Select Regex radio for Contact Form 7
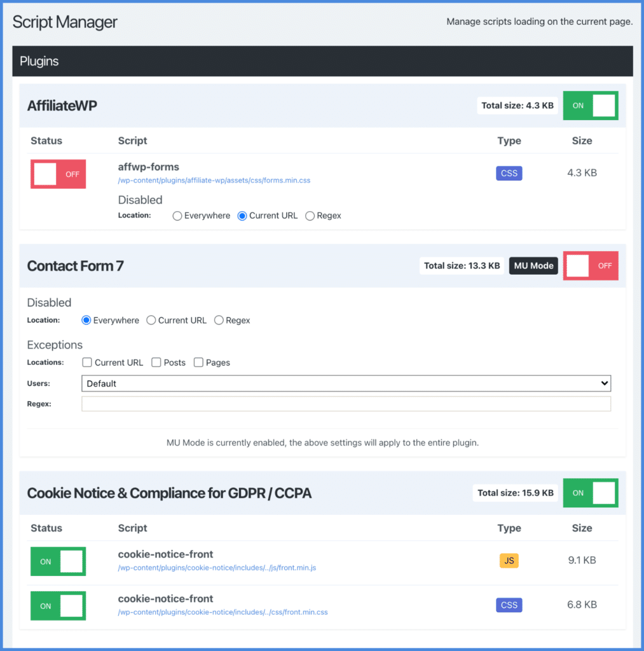This screenshot has height=651, width=644. (219, 320)
